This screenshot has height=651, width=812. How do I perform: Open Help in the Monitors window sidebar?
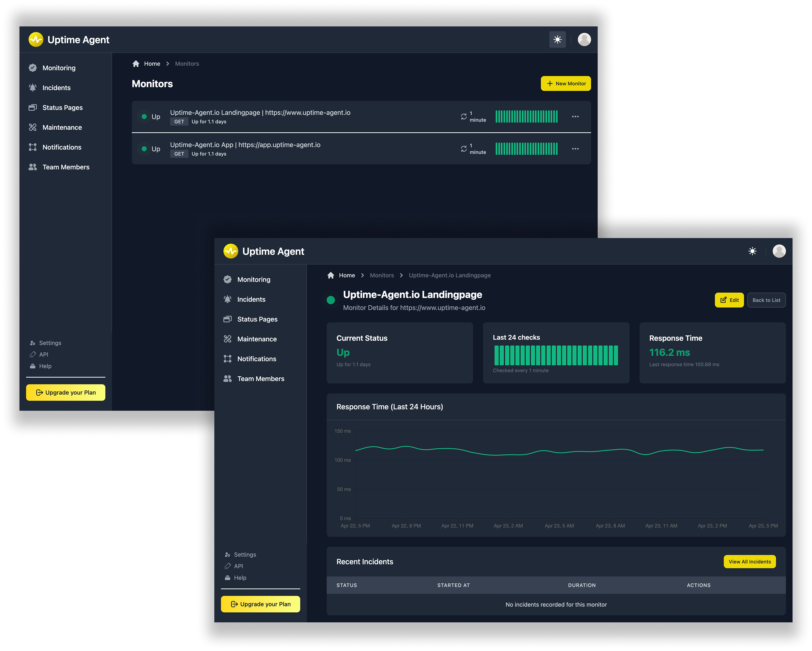(x=45, y=367)
